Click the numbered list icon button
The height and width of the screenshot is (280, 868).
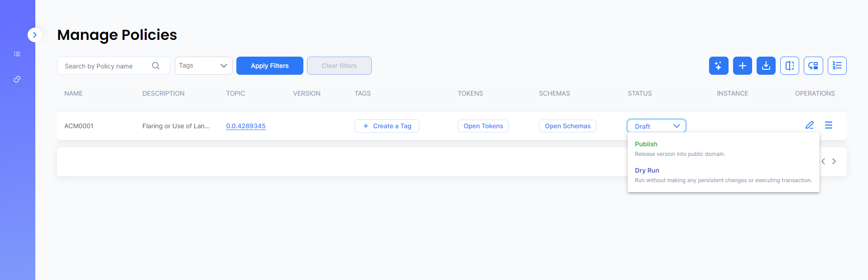pyautogui.click(x=837, y=66)
